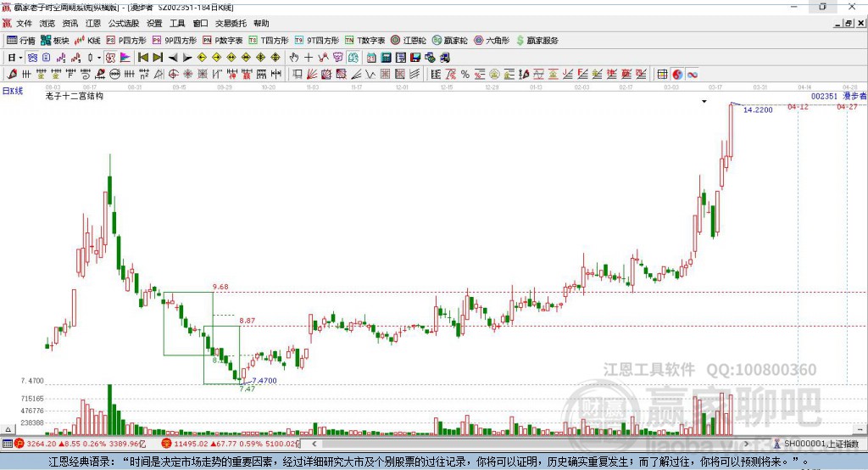Select the hand pan tool
Image resolution: width=868 pixels, height=470 pixels.
294,58
